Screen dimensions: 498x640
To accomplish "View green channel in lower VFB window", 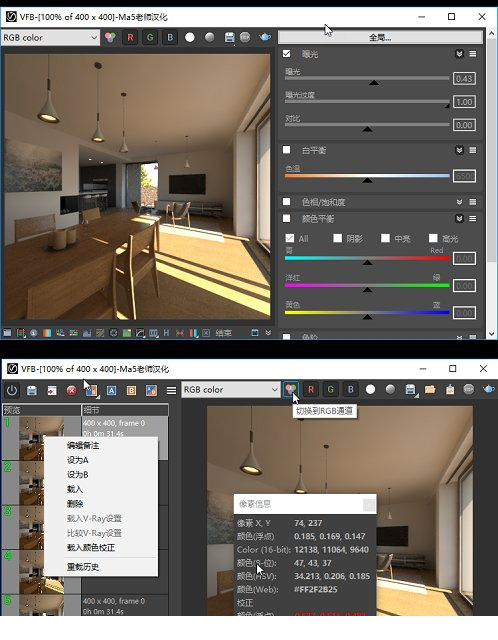I will 331,389.
